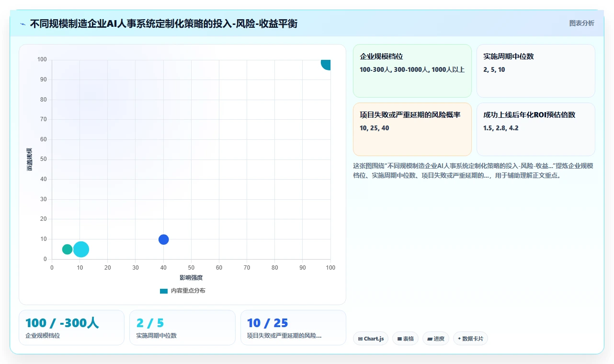Click the 影响强度 x-axis title

tap(191, 278)
